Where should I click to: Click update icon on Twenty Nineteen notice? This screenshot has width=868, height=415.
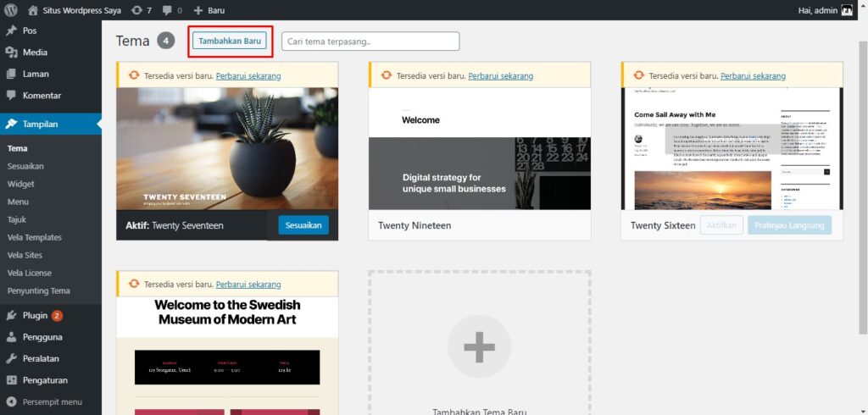(386, 76)
